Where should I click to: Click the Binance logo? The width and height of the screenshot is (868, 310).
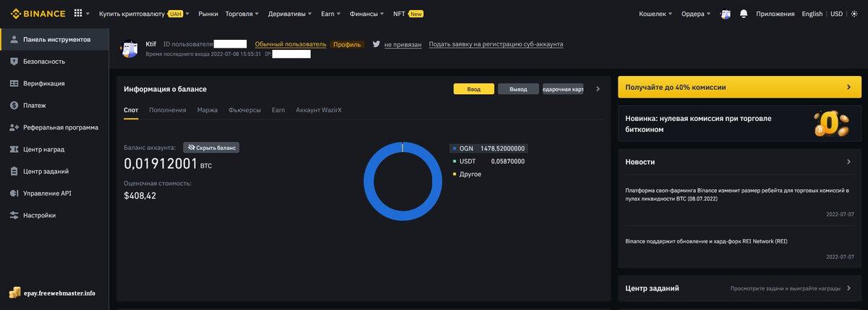pyautogui.click(x=38, y=14)
